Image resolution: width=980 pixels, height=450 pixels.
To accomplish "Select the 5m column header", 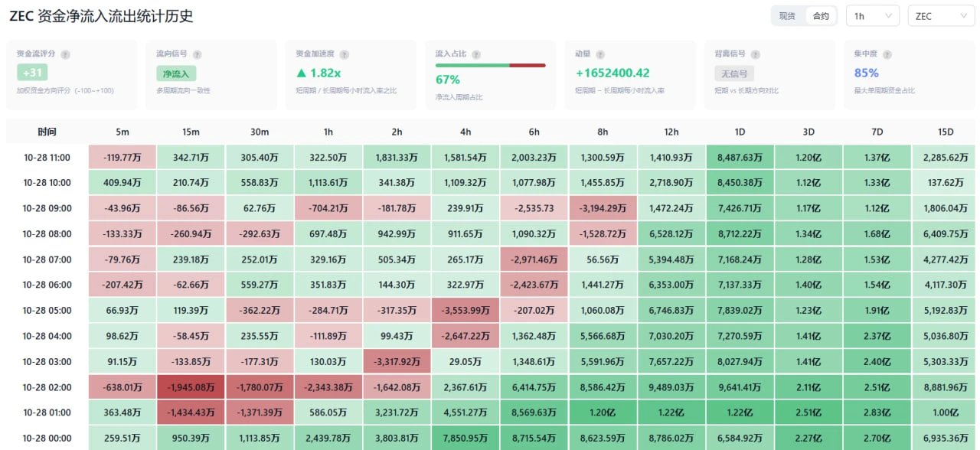I will pos(122,132).
